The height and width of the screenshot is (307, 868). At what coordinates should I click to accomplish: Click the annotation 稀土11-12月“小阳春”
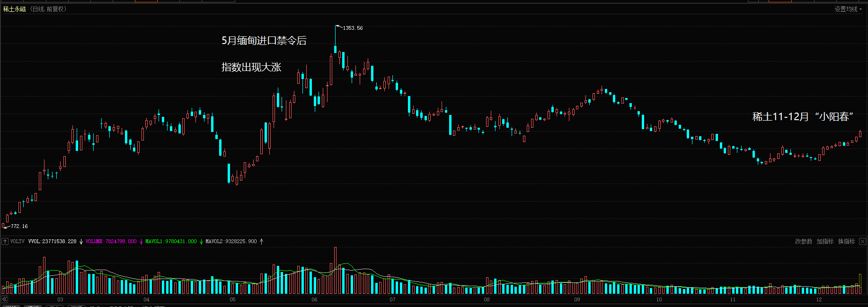pyautogui.click(x=803, y=116)
